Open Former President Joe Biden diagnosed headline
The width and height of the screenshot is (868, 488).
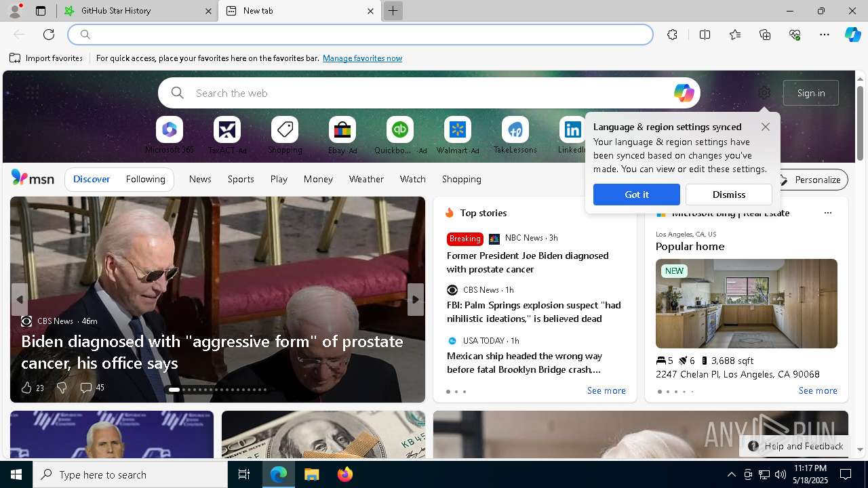click(528, 262)
